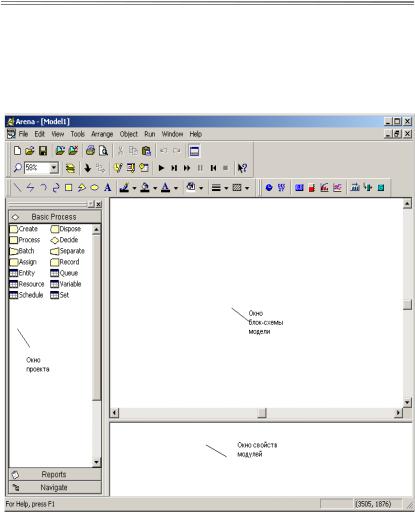Select the Batch module
415x512 pixels.
pyautogui.click(x=22, y=251)
